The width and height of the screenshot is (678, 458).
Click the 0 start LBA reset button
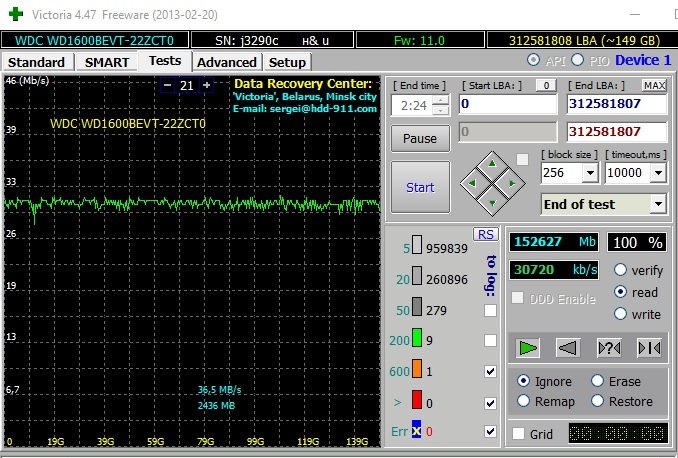pos(546,85)
